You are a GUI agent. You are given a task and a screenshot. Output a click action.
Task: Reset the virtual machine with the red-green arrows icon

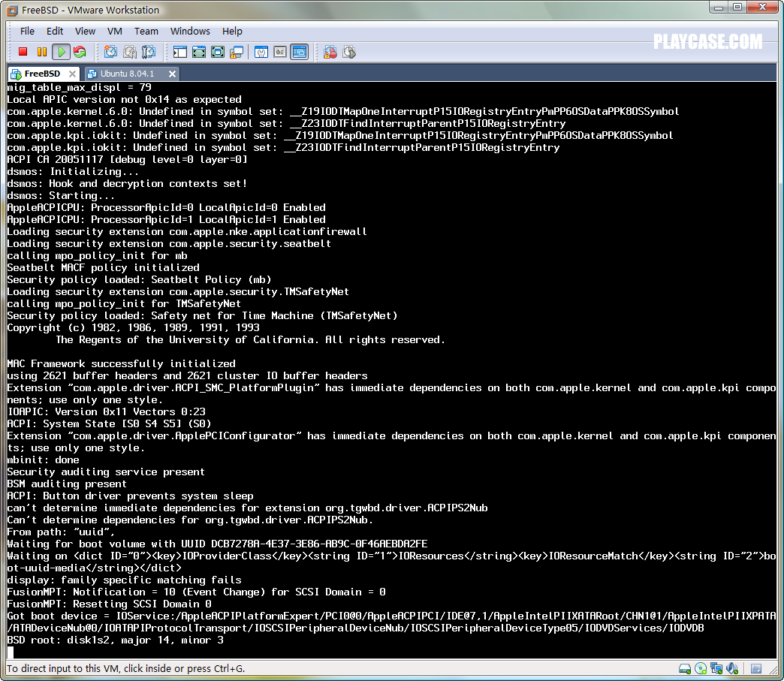[x=80, y=52]
